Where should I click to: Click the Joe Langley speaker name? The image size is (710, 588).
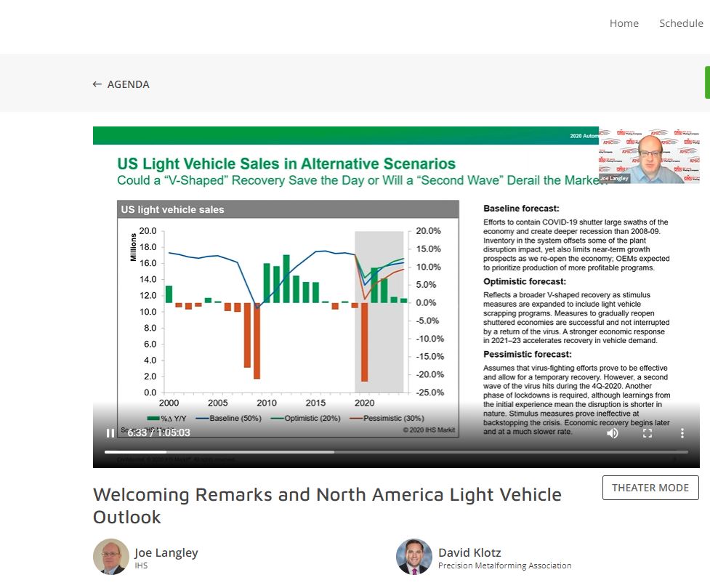[x=166, y=552]
